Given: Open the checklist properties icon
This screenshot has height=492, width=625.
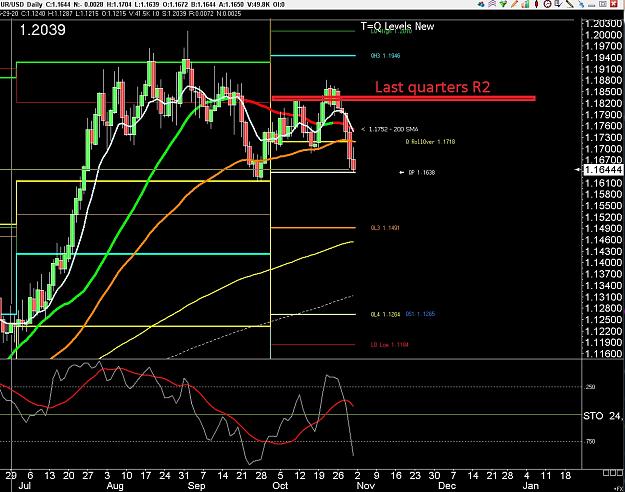Looking at the screenshot, I should pyautogui.click(x=558, y=4).
